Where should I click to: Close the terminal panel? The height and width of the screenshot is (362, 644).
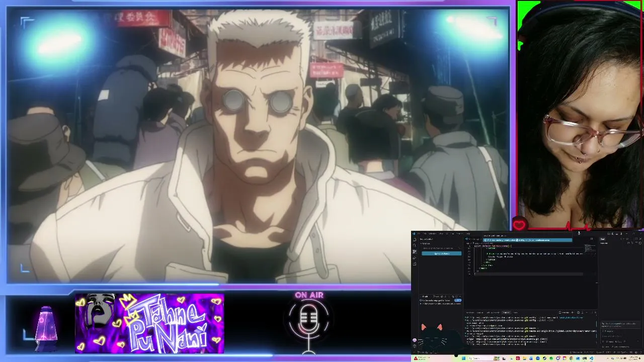coord(595,312)
